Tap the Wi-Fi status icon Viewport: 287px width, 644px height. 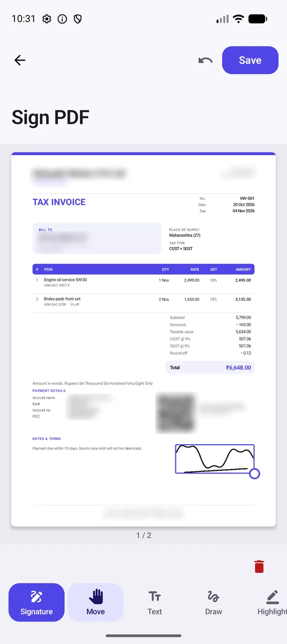(238, 19)
